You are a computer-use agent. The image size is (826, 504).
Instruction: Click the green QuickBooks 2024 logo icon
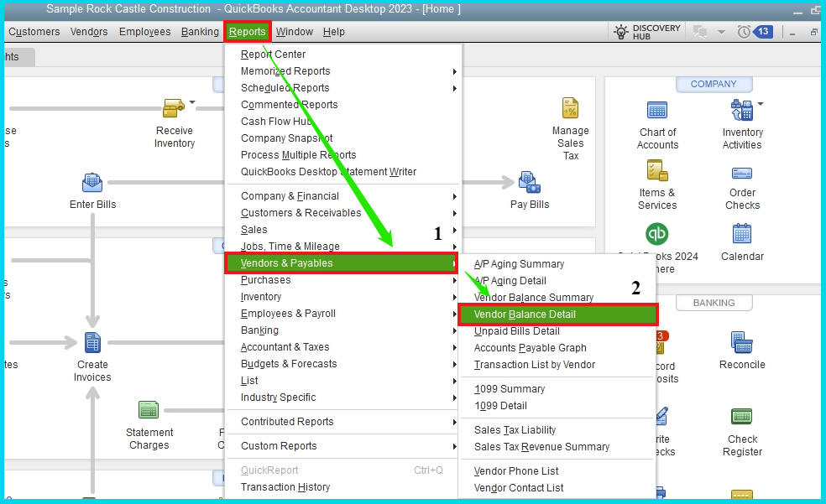[657, 234]
